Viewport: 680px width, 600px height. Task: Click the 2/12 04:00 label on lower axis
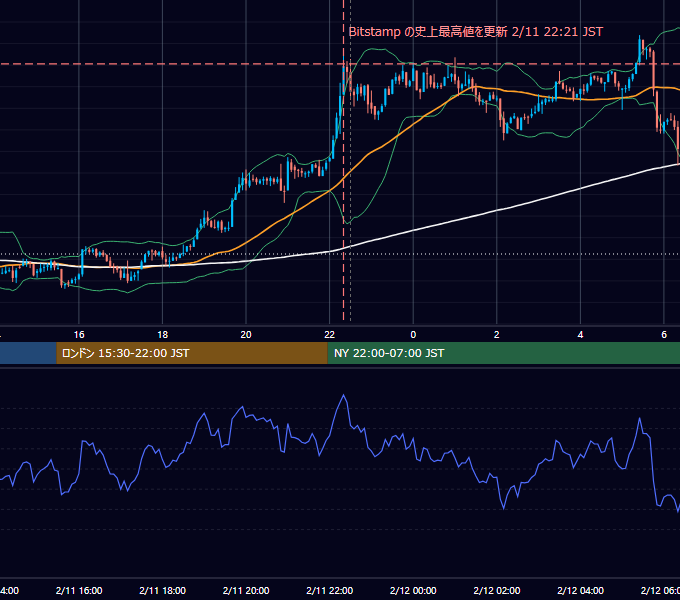pos(580,590)
